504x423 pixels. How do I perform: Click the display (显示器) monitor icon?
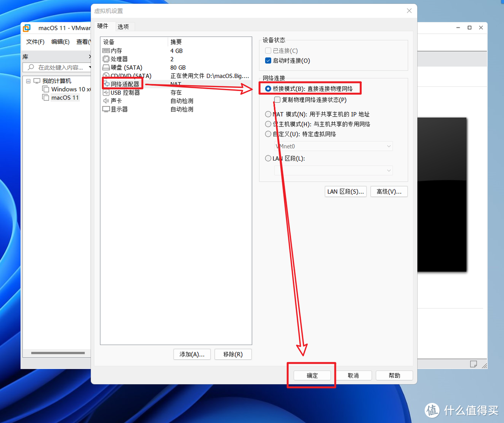pos(106,109)
